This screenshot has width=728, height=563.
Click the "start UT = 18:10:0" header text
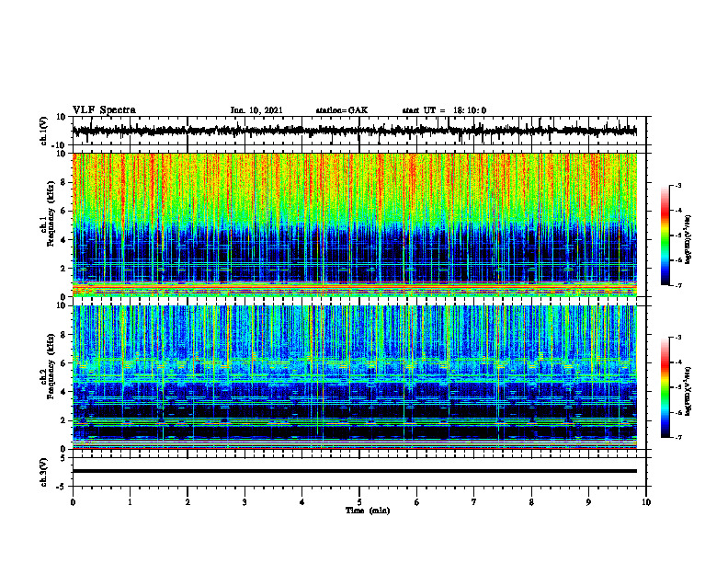click(x=444, y=110)
